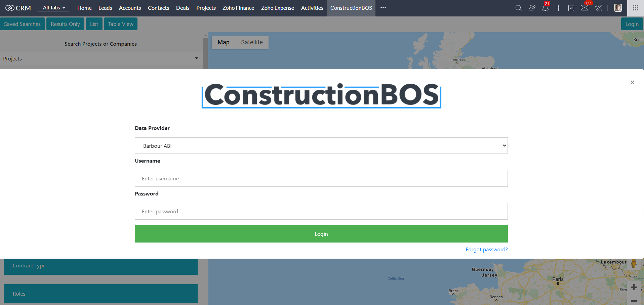Click the plus quick-create icon
644x305 pixels.
[558, 8]
